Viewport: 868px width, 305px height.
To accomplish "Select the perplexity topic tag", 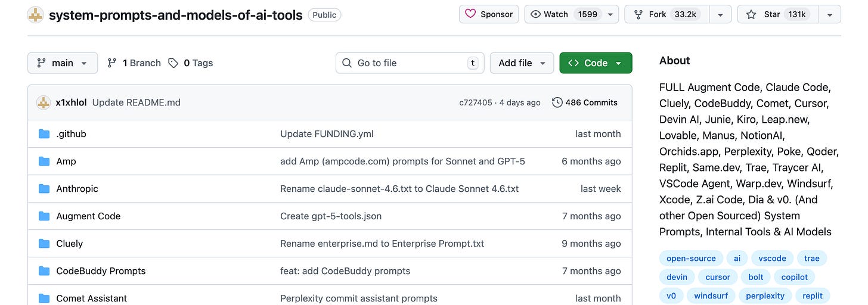I will [765, 295].
